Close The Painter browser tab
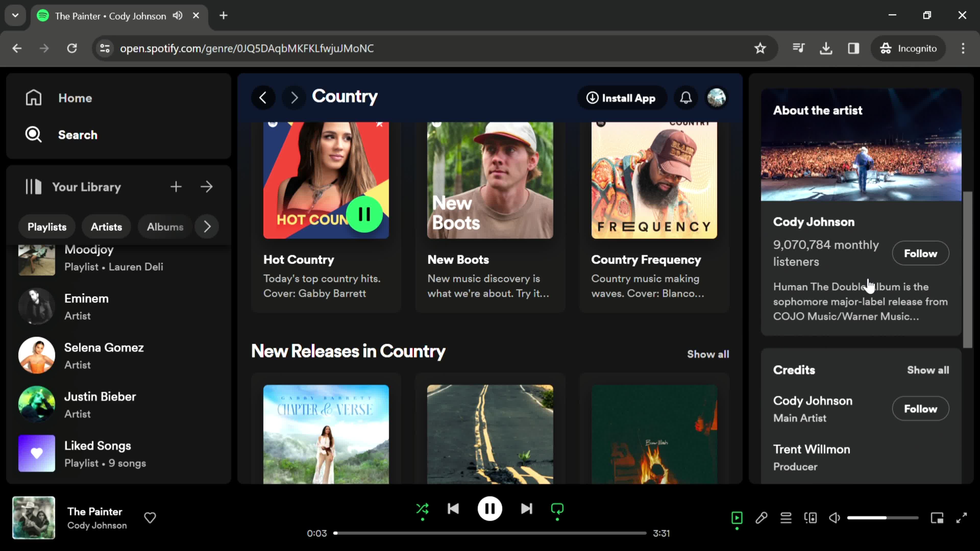 (196, 16)
